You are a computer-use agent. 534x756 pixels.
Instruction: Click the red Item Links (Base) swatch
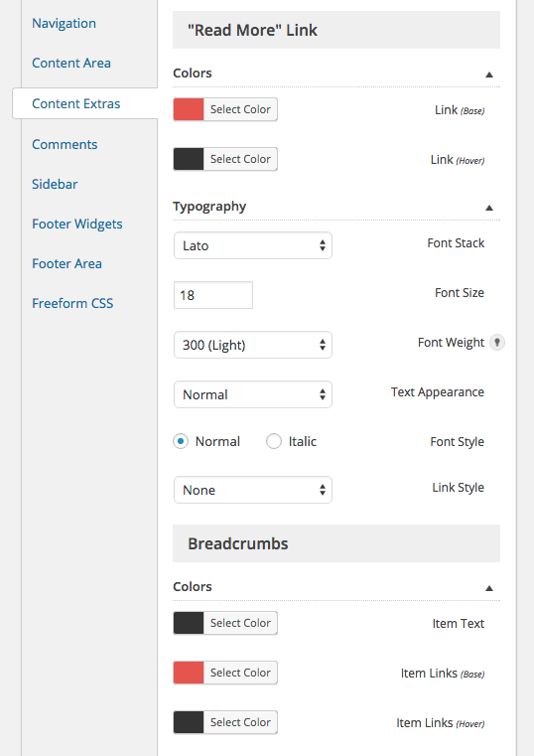pos(189,673)
